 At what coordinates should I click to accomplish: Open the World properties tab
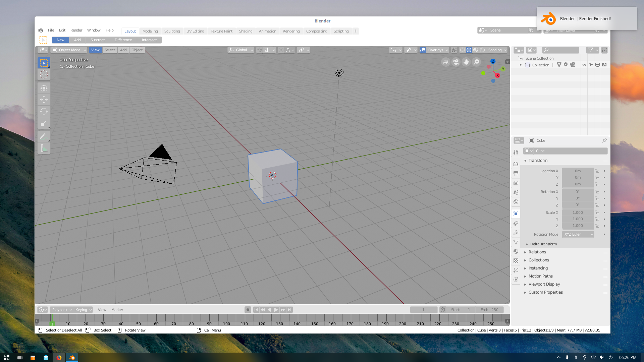(x=516, y=202)
